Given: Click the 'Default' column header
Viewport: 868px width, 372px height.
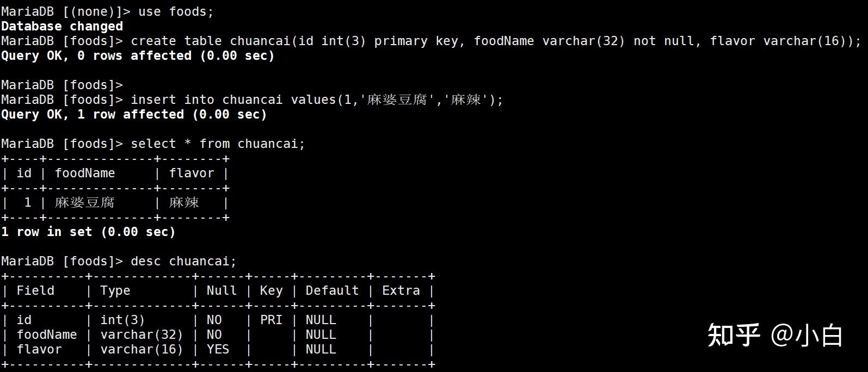Looking at the screenshot, I should click(x=332, y=290).
